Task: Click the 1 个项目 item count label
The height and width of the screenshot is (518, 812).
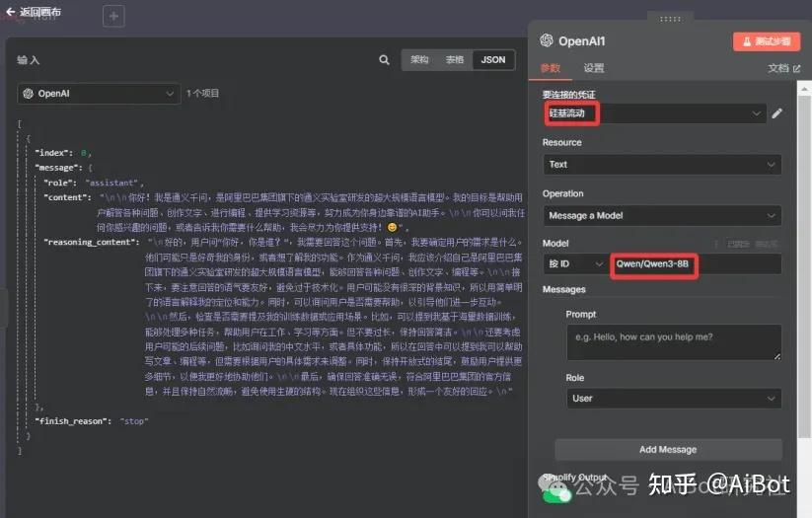Action: click(202, 93)
